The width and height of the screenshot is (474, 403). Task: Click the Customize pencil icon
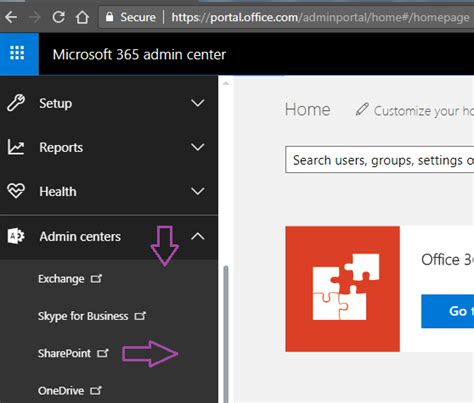tap(362, 110)
